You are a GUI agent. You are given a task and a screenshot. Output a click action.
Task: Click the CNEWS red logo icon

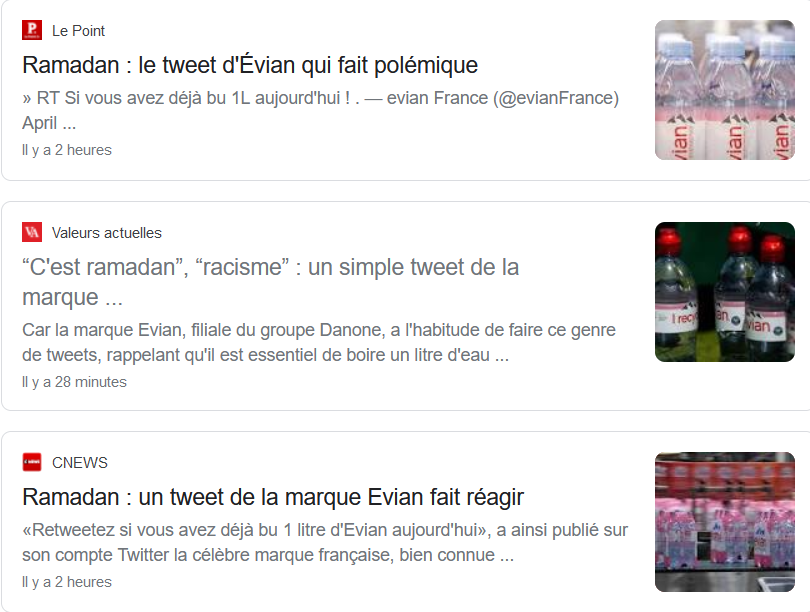tap(32, 462)
